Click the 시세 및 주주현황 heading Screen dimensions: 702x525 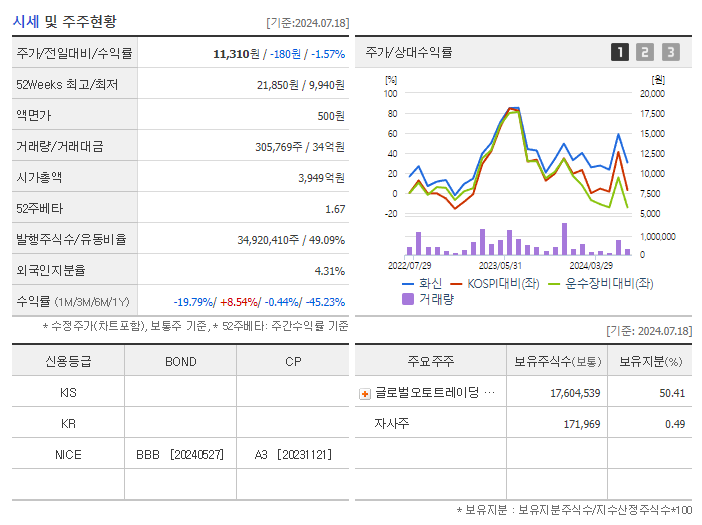(x=64, y=21)
